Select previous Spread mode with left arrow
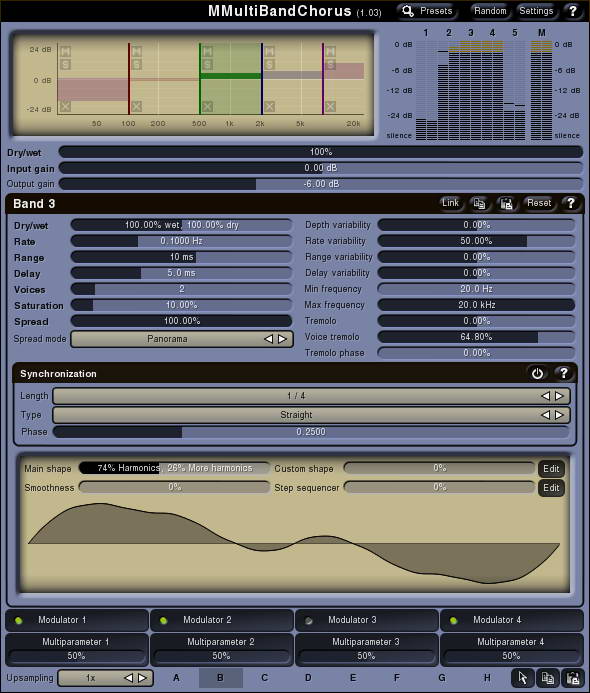 pos(268,339)
